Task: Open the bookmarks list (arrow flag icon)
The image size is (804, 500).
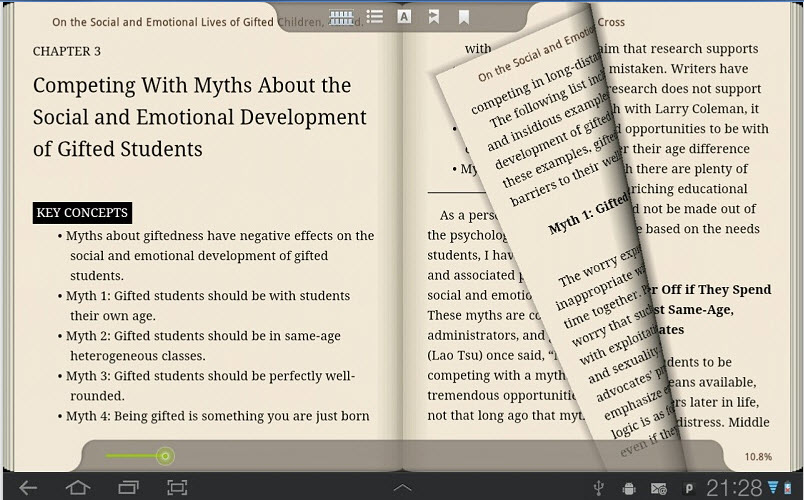Action: [434, 17]
